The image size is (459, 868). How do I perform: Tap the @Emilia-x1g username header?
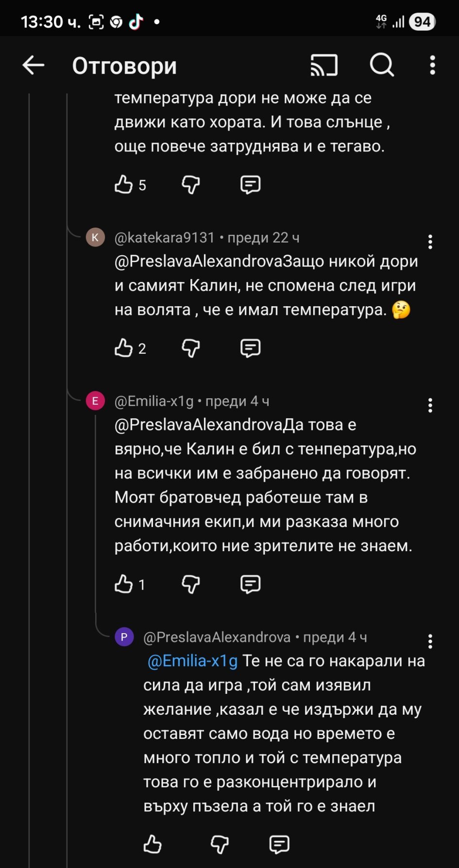pos(154,401)
